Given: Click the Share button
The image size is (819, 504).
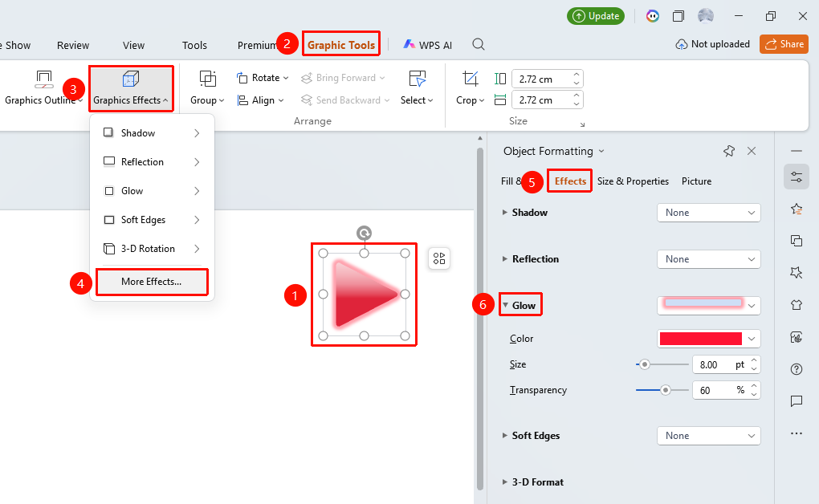Looking at the screenshot, I should point(784,44).
